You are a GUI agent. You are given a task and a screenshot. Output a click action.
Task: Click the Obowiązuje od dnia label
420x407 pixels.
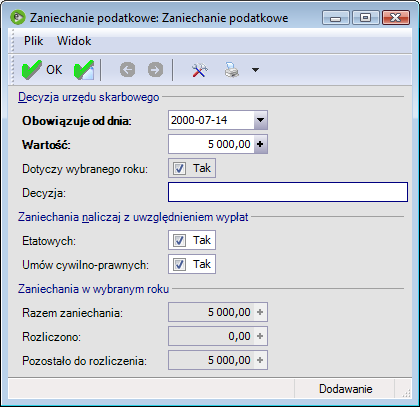coord(77,121)
